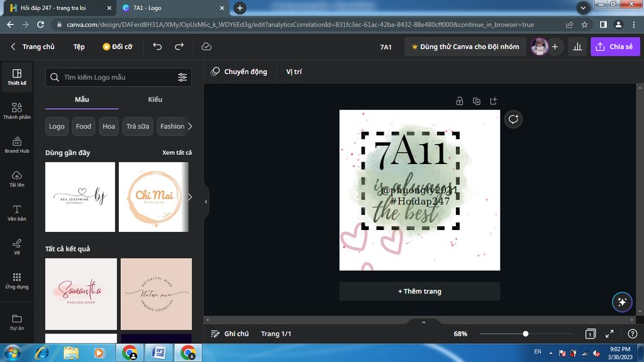
Task: Click the undo arrow icon
Action: 157,47
